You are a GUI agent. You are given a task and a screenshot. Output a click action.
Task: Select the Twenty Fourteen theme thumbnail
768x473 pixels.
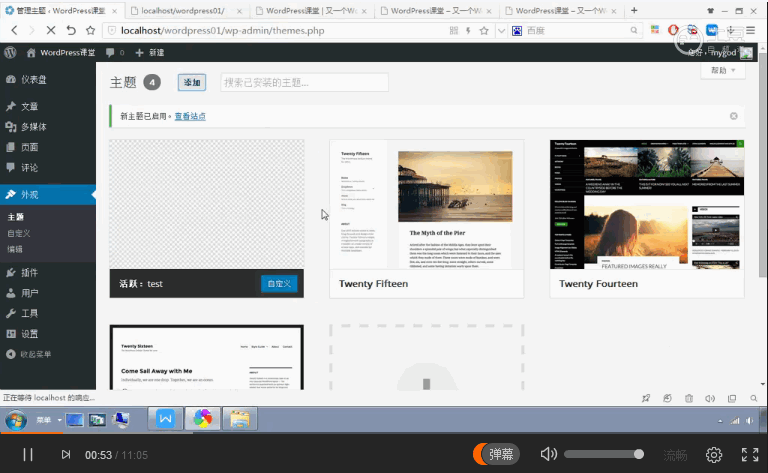pos(647,205)
